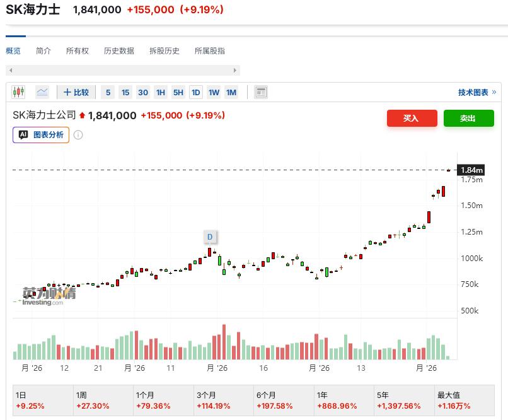
Task: Open the 简介 profile tab
Action: (43, 51)
